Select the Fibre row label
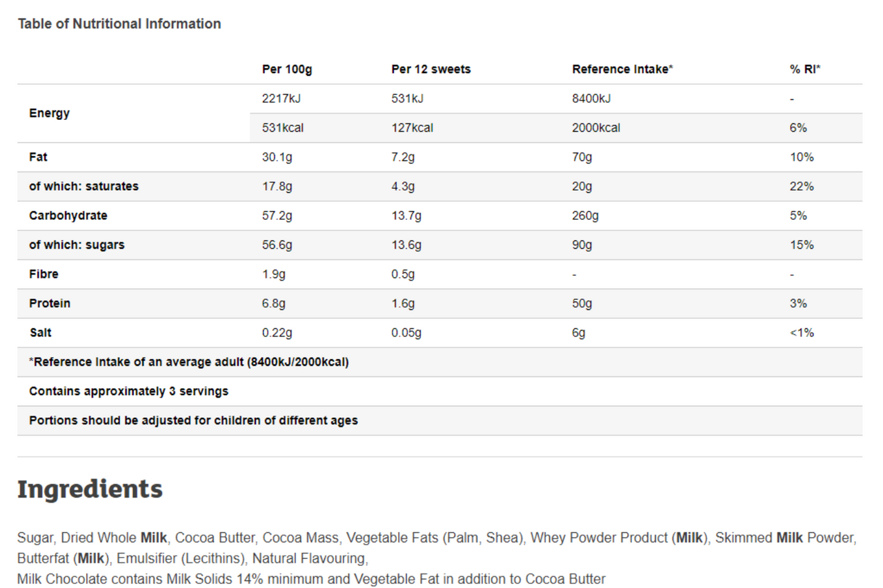Viewport: 883px width, 588px height. pyautogui.click(x=43, y=274)
